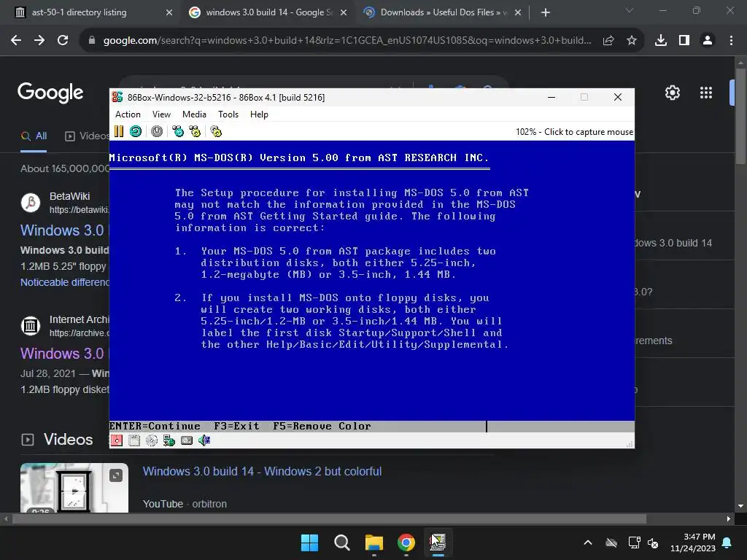Open the Windows Start menu

coord(309,542)
